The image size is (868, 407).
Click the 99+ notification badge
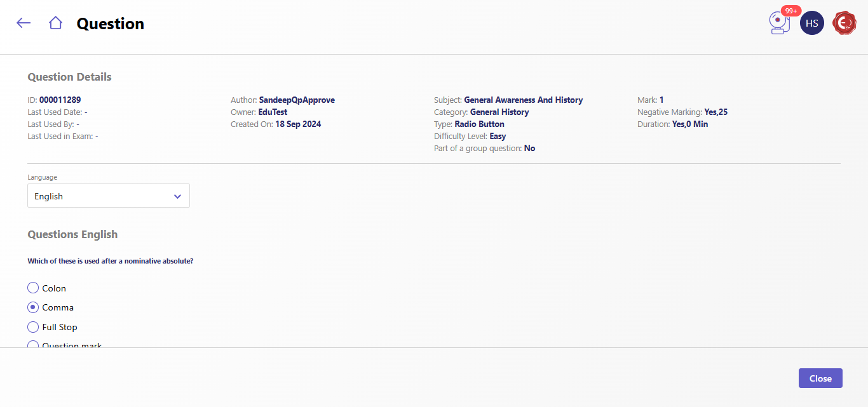pyautogui.click(x=790, y=11)
